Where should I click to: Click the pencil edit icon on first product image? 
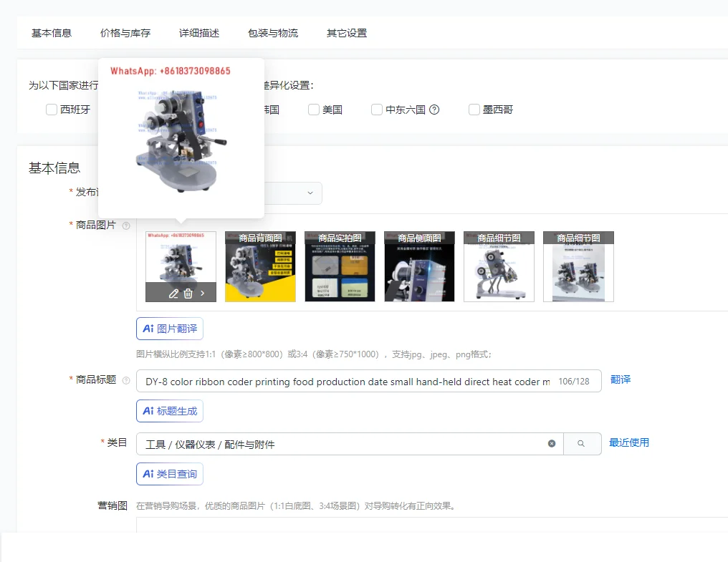pyautogui.click(x=173, y=294)
